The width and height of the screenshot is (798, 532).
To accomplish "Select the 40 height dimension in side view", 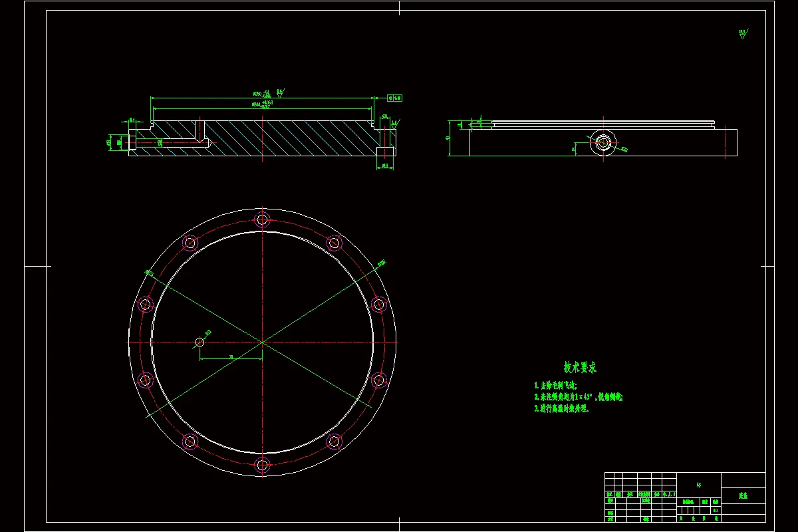I will [449, 138].
